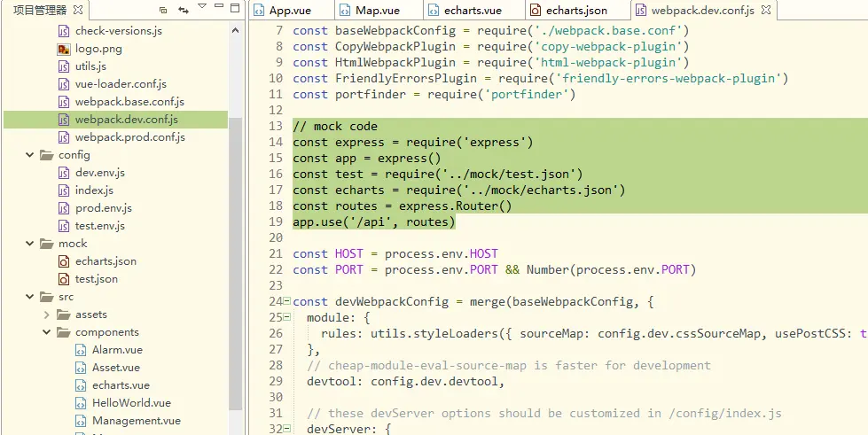
Task: Click the Vue file icon beside Alarm.vue
Action: pos(81,350)
